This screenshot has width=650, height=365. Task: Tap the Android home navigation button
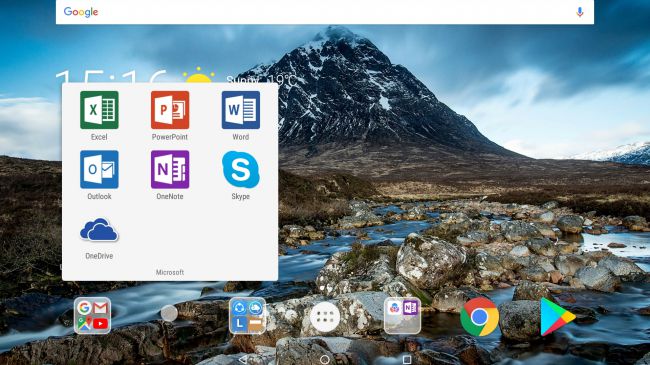pos(325,360)
